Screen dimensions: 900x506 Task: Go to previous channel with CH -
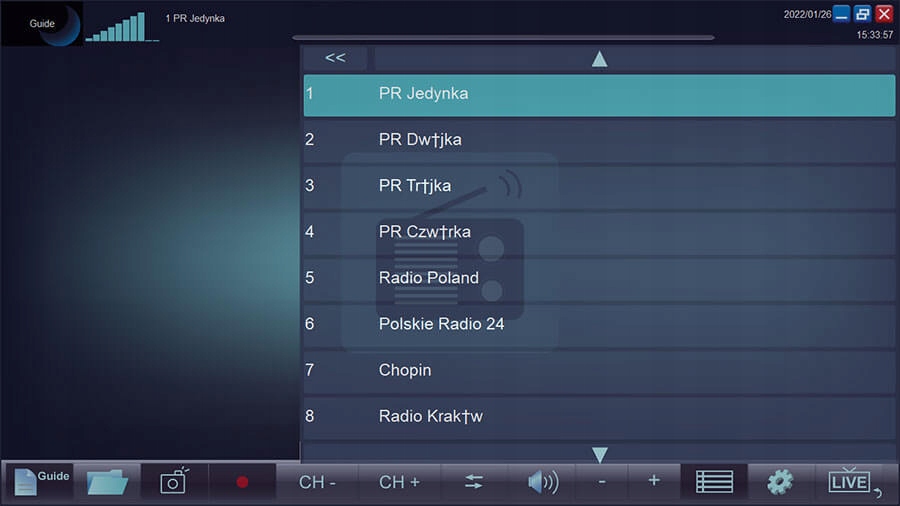click(x=317, y=482)
